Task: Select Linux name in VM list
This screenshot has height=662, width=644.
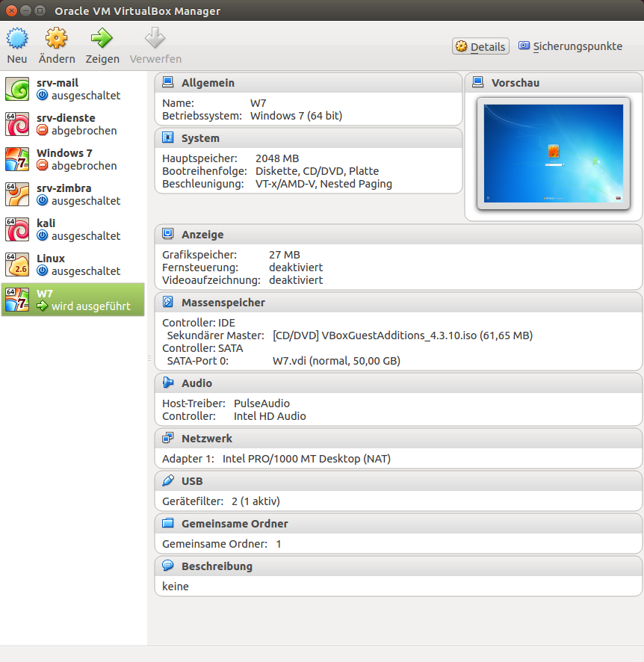Action: (51, 258)
